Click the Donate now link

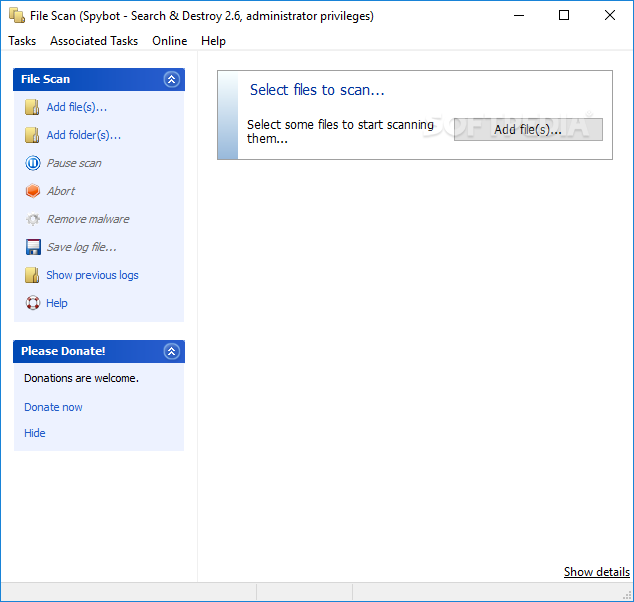53,407
